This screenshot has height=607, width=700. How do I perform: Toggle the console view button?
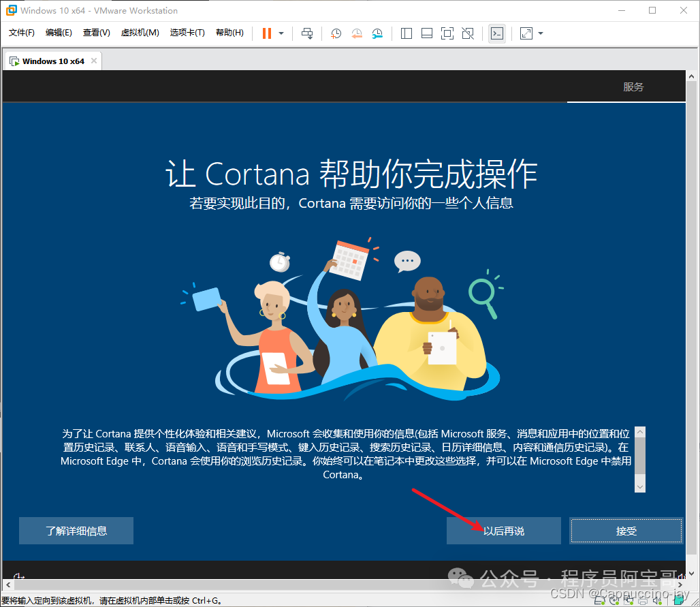coord(497,33)
